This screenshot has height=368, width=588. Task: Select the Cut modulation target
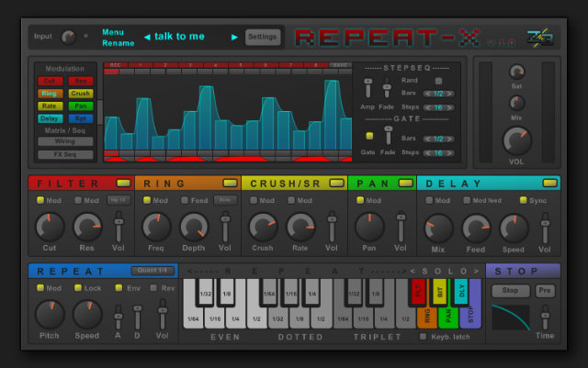click(x=50, y=81)
